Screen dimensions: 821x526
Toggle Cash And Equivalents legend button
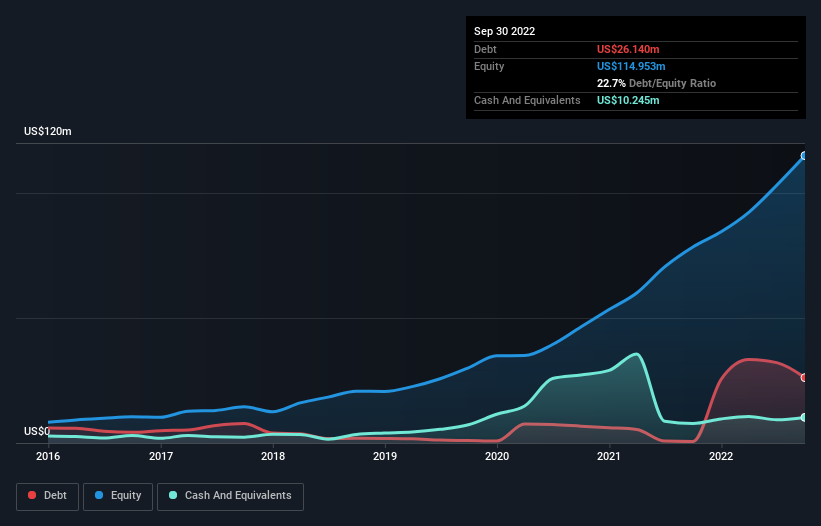(x=230, y=496)
